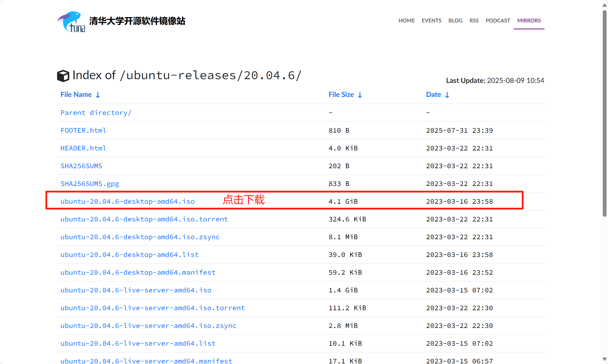The height and width of the screenshot is (364, 608).
Task: Click the site title 清华大学开源软件镜像站
Action: [137, 21]
